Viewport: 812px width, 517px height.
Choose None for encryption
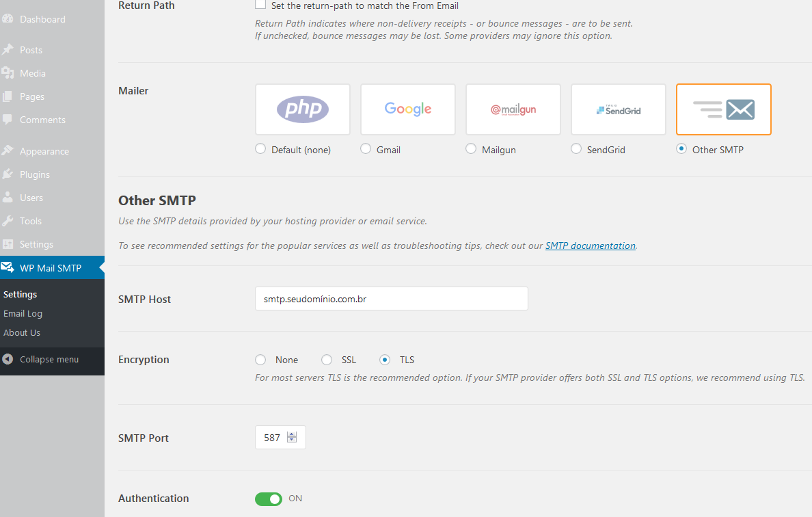(x=260, y=360)
